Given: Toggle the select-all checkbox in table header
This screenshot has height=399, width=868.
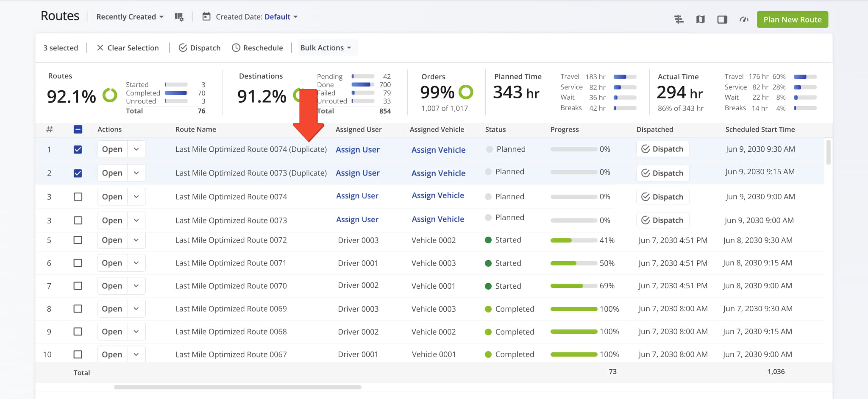Looking at the screenshot, I should click(78, 130).
